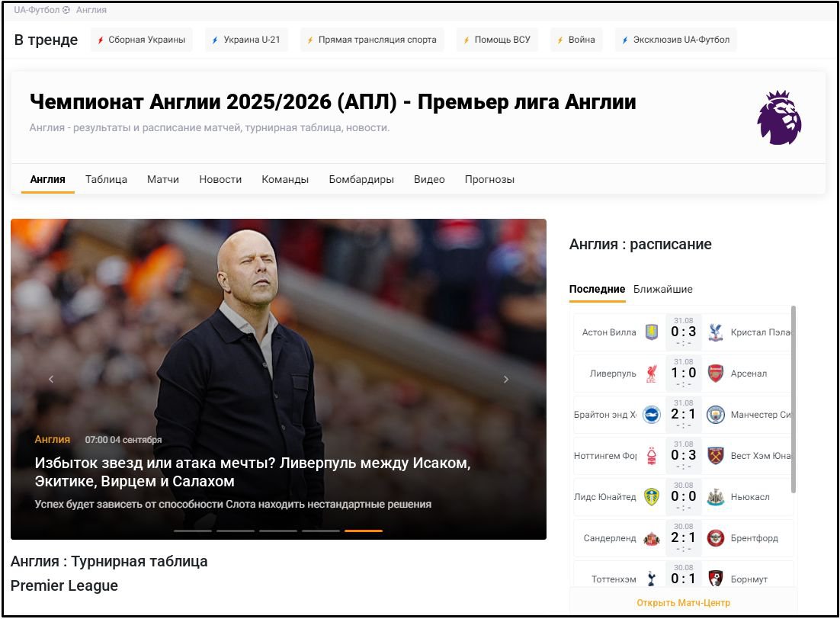Click the Crystal Palace club crest
840x619 pixels.
pos(715,332)
